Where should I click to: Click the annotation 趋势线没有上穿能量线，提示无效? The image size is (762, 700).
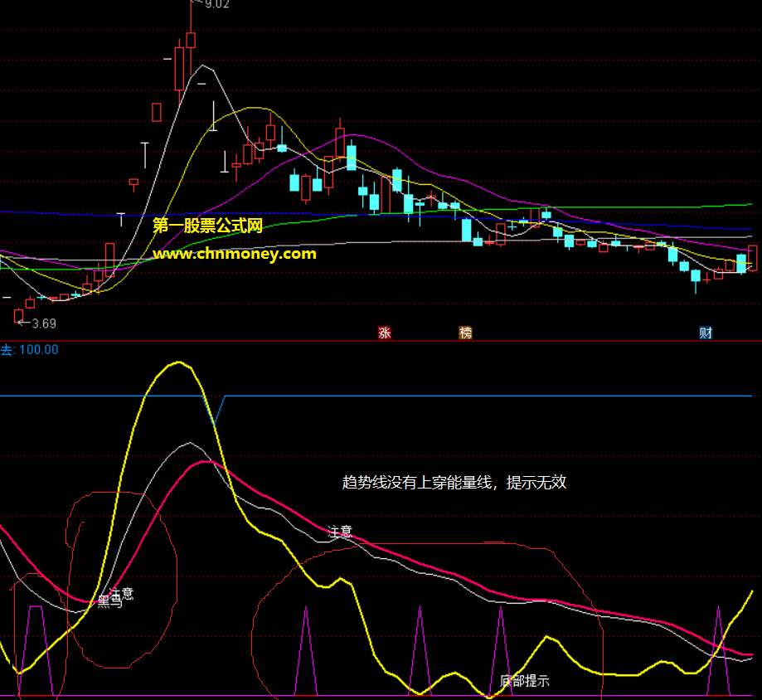(x=454, y=482)
